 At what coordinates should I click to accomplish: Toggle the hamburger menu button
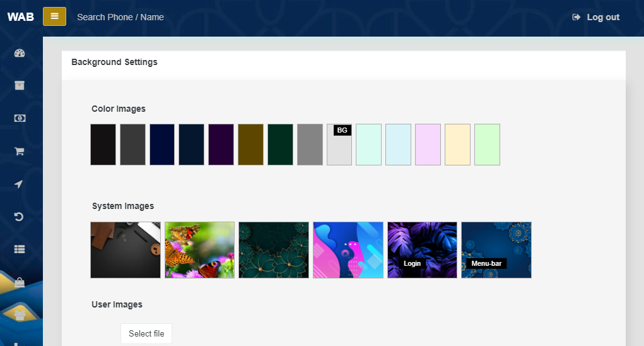[x=54, y=16]
